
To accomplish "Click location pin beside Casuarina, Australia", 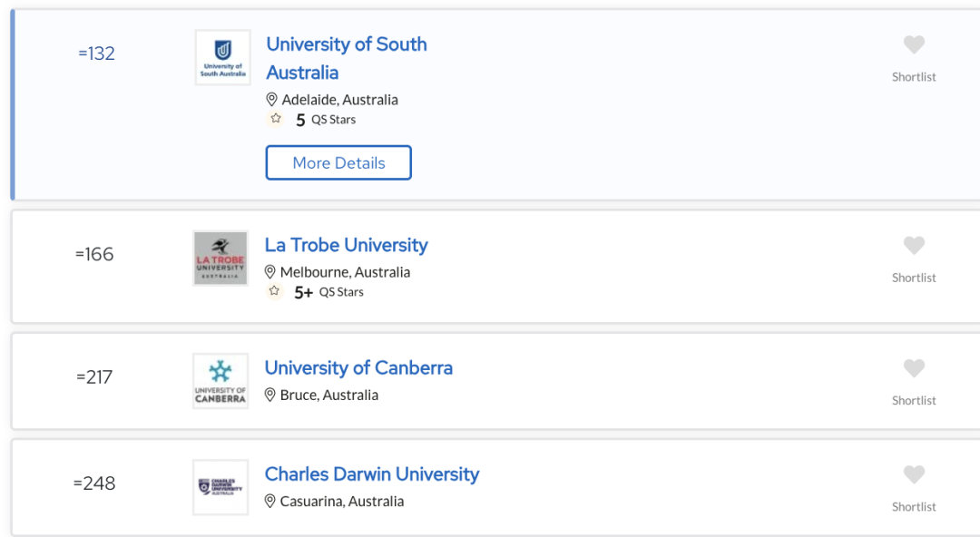I will [x=270, y=502].
